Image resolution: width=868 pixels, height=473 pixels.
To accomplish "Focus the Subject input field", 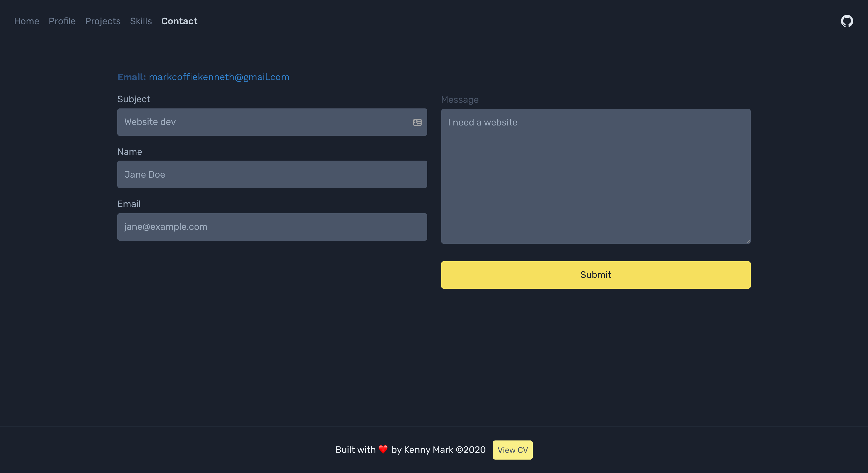I will (x=263, y=122).
